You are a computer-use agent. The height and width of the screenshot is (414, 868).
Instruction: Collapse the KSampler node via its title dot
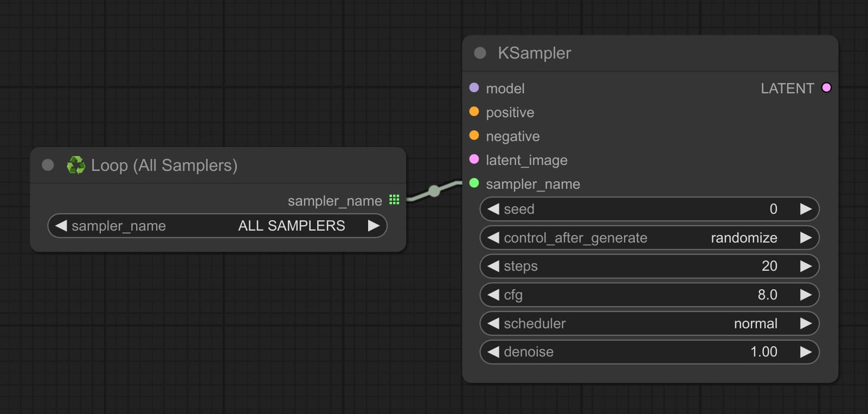(480, 53)
